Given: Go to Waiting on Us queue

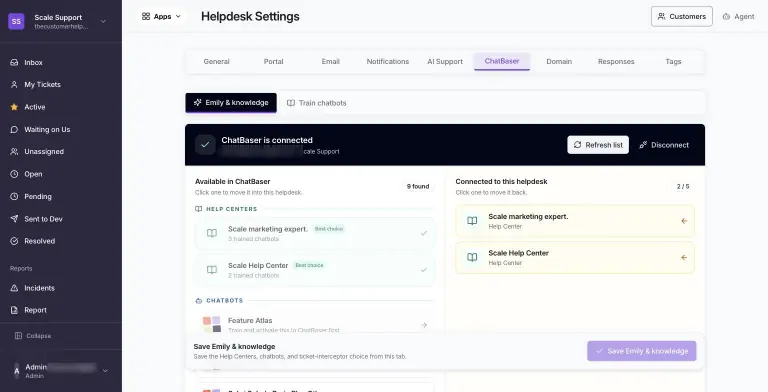Looking at the screenshot, I should (47, 129).
